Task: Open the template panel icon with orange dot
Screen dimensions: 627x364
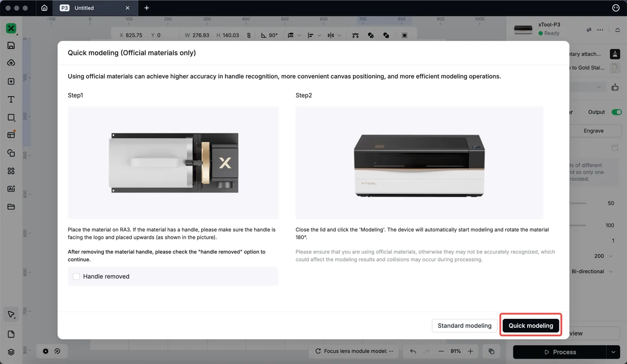Action: [11, 135]
